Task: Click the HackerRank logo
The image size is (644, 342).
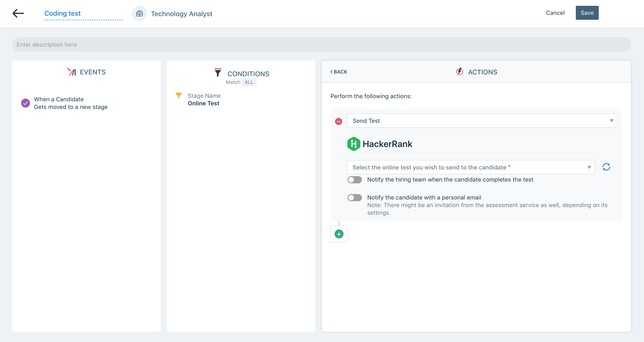Action: point(379,144)
